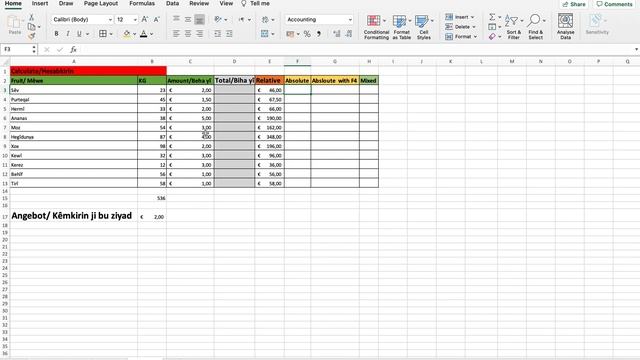Click the Copy icon

pyautogui.click(x=31, y=27)
